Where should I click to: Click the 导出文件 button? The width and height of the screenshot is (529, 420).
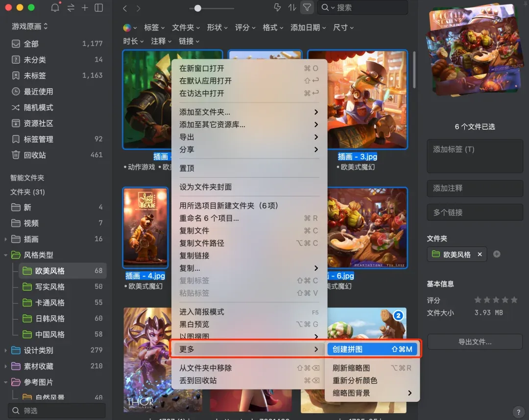[475, 342]
